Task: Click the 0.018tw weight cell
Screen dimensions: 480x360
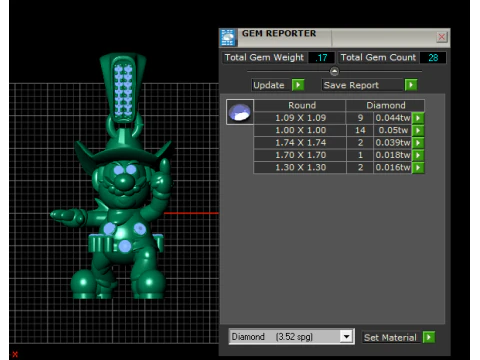Action: point(393,155)
